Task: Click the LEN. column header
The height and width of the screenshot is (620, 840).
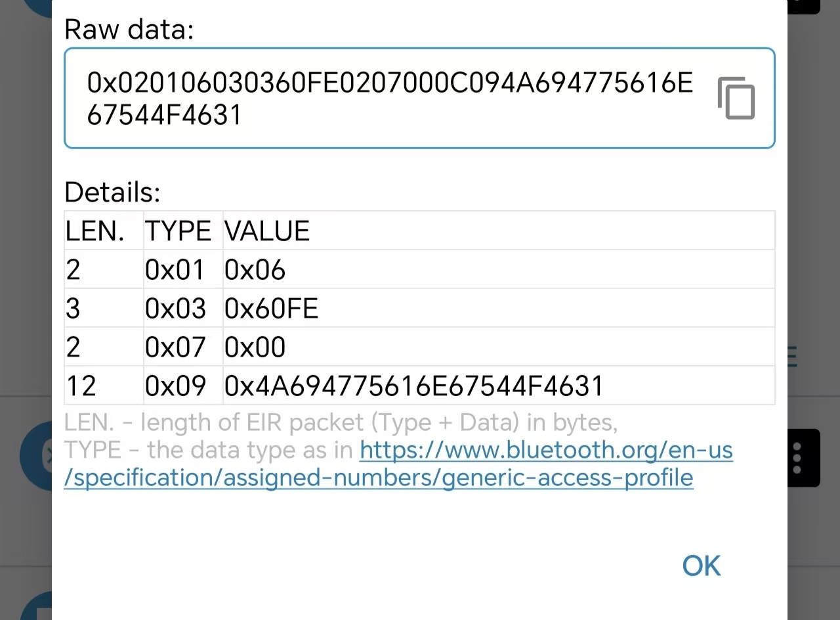Action: 95,231
